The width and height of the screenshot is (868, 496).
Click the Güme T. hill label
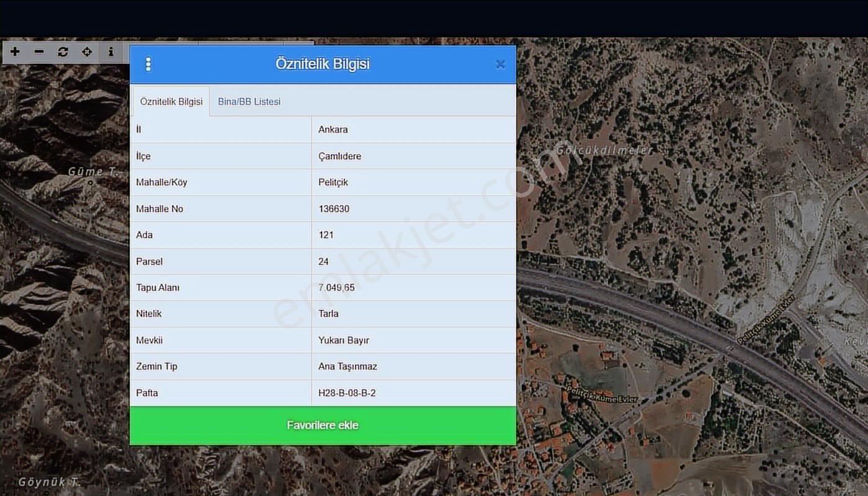pos(92,172)
